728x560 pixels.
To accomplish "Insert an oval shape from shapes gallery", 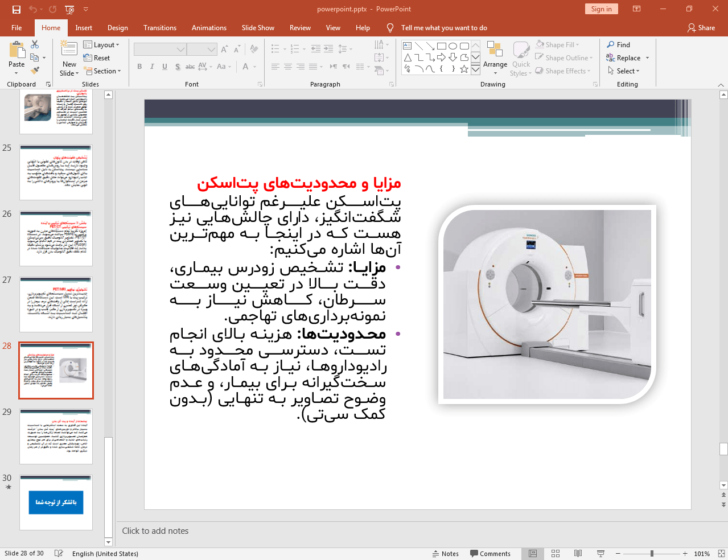I will pyautogui.click(x=453, y=46).
